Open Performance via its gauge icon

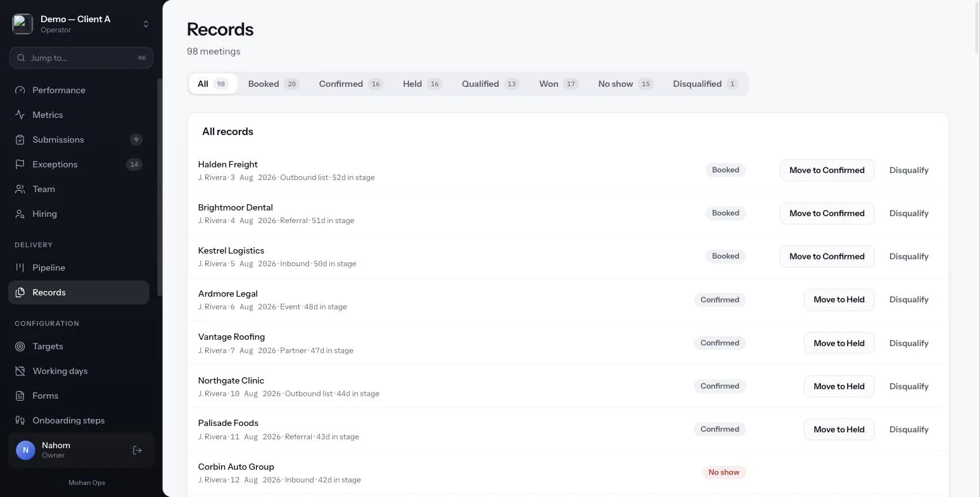(x=20, y=90)
